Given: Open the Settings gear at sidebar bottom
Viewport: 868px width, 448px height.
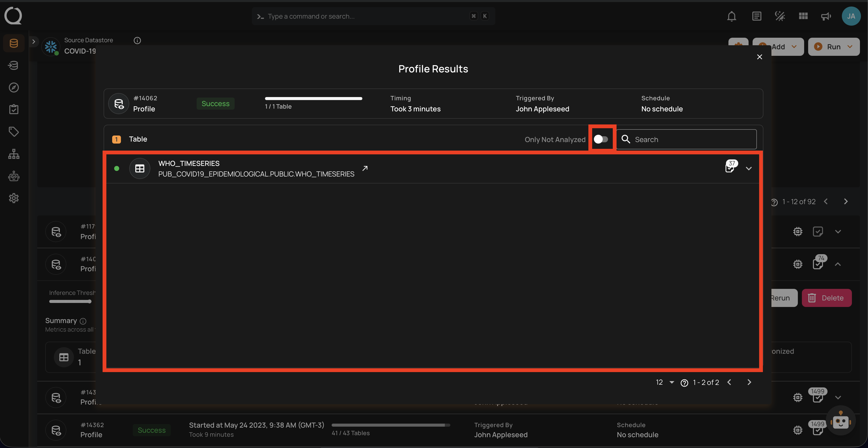Looking at the screenshot, I should [14, 198].
